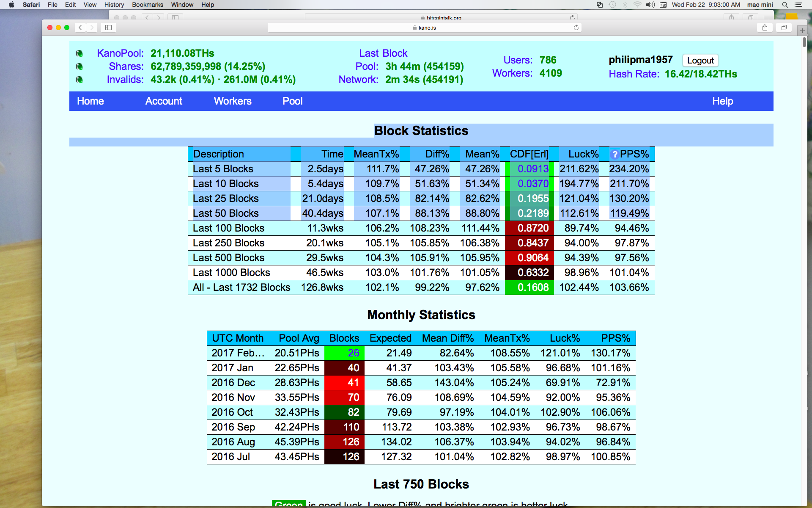812x508 pixels.
Task: Open the Workers navigation menu
Action: (x=233, y=101)
